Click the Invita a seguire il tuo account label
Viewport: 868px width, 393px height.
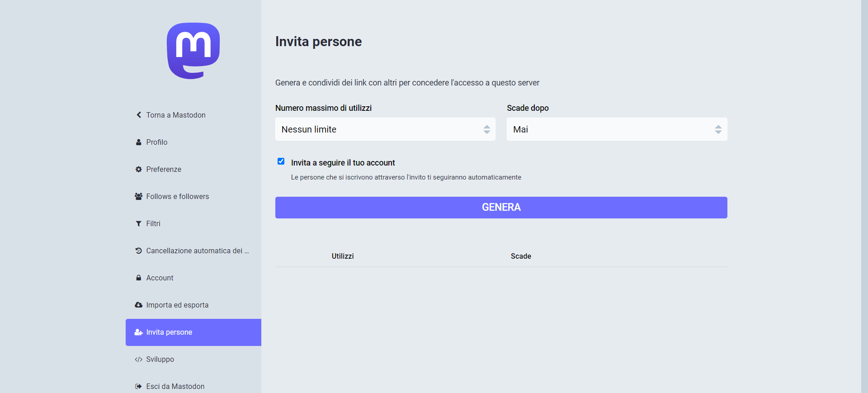343,163
